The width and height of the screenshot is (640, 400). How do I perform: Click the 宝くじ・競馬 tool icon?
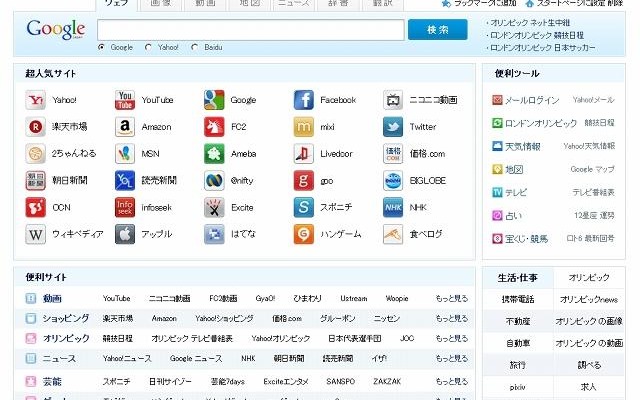coord(497,239)
